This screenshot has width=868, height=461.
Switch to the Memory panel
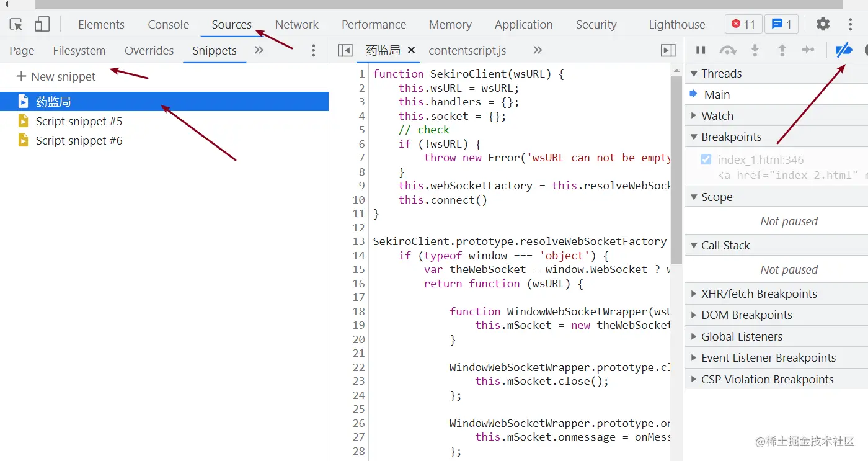pos(450,25)
